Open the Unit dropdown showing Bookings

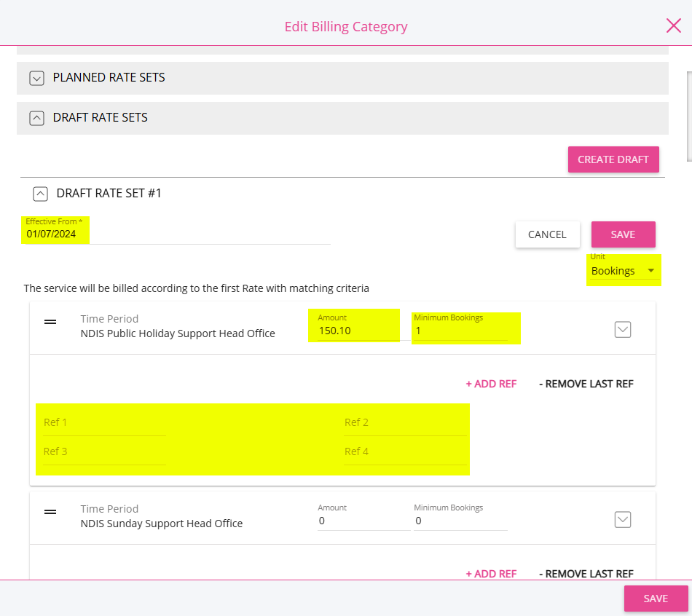pos(624,270)
